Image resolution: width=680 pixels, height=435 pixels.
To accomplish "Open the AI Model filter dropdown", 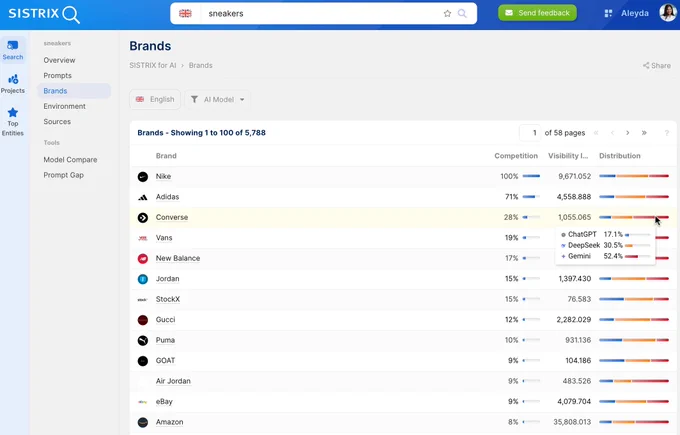I will [x=218, y=99].
